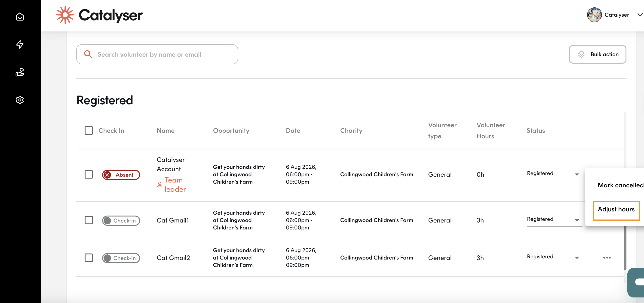Click Catalyser Account's General volunteer type
The height and width of the screenshot is (303, 644).
pos(440,174)
